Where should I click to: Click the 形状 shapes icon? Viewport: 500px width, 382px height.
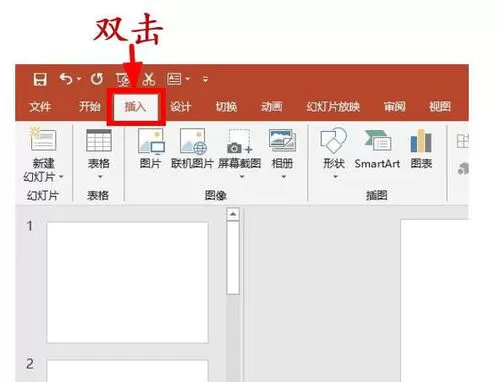point(334,140)
